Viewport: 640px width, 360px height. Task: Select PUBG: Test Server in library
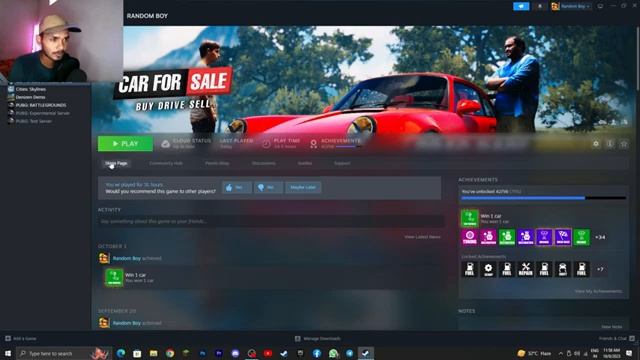coord(33,121)
